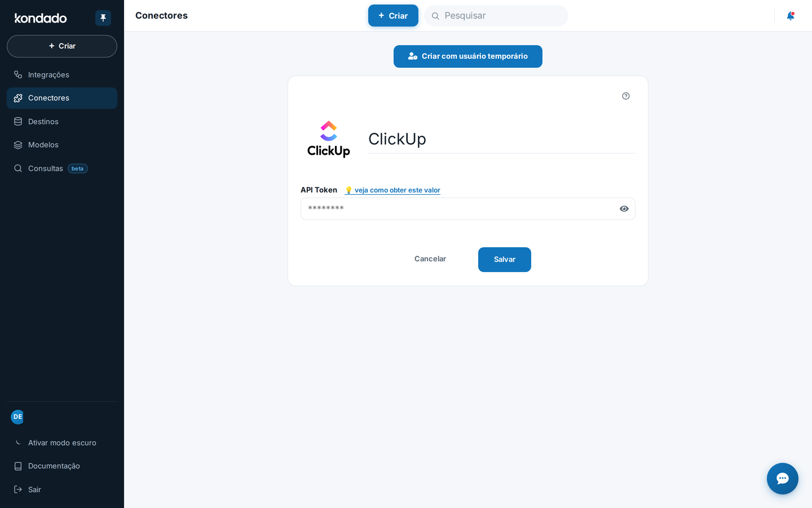Click the kondado logo
This screenshot has width=812, height=508.
pos(41,18)
